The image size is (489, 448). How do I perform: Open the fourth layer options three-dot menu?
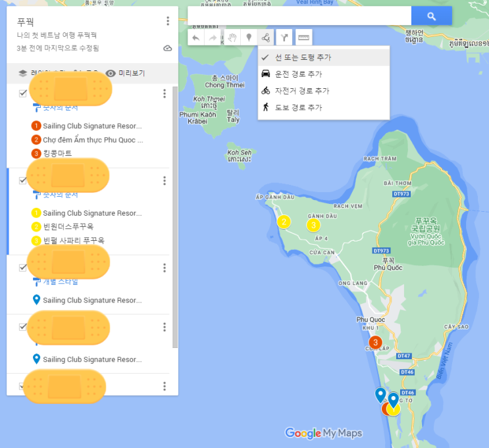point(165,327)
